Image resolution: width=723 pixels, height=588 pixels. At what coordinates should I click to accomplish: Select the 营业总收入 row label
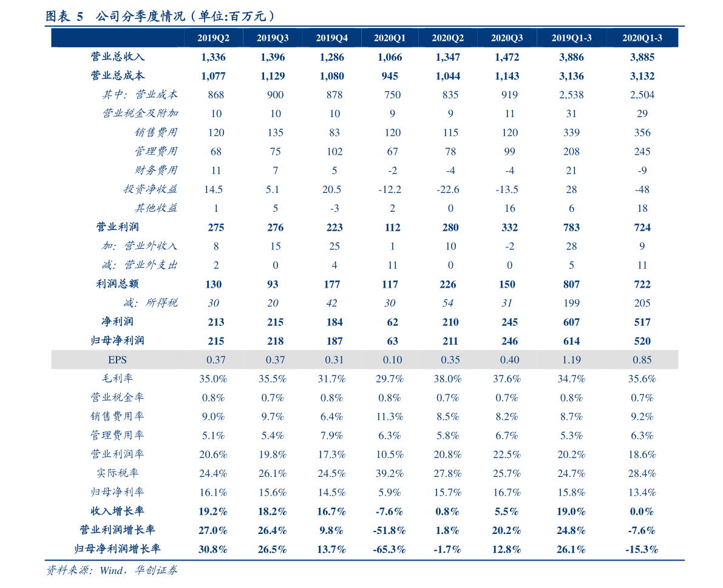118,57
